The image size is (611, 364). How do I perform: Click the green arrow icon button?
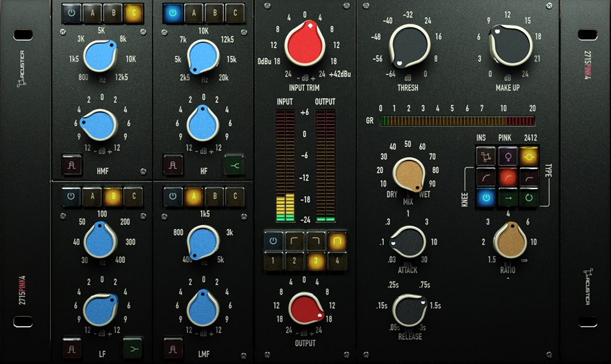(x=508, y=198)
